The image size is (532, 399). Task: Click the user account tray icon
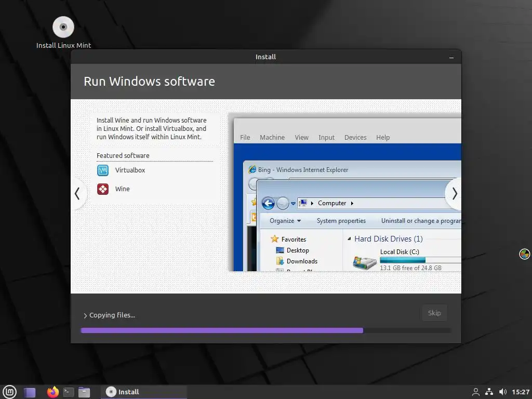pos(476,392)
